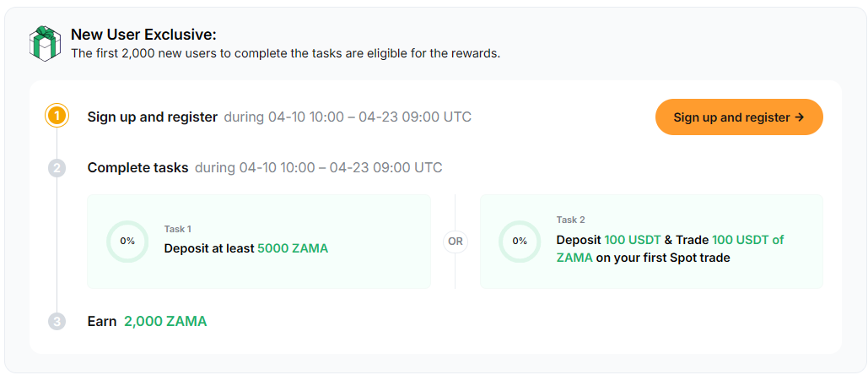Click the 'New User Exclusive:' heading

pos(143,35)
